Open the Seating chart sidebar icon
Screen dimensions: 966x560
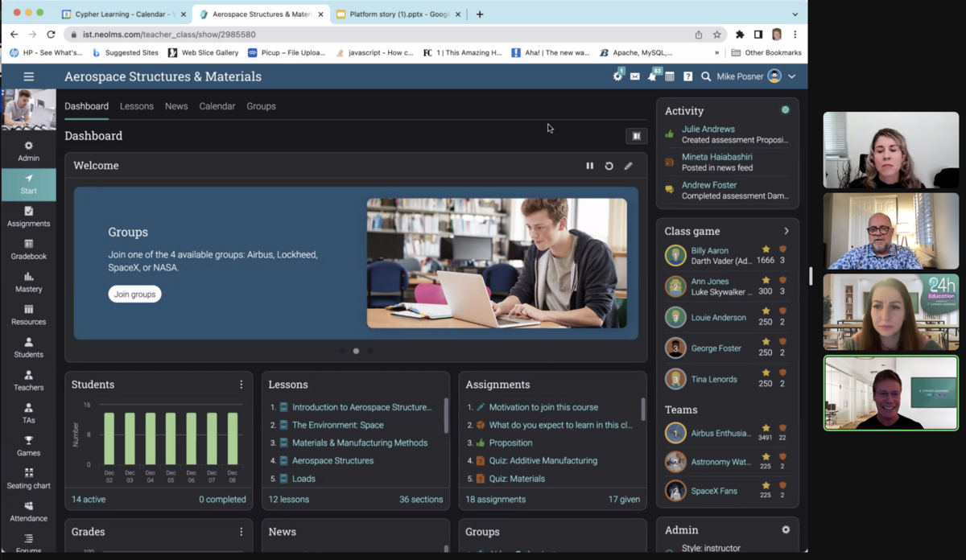point(28,480)
